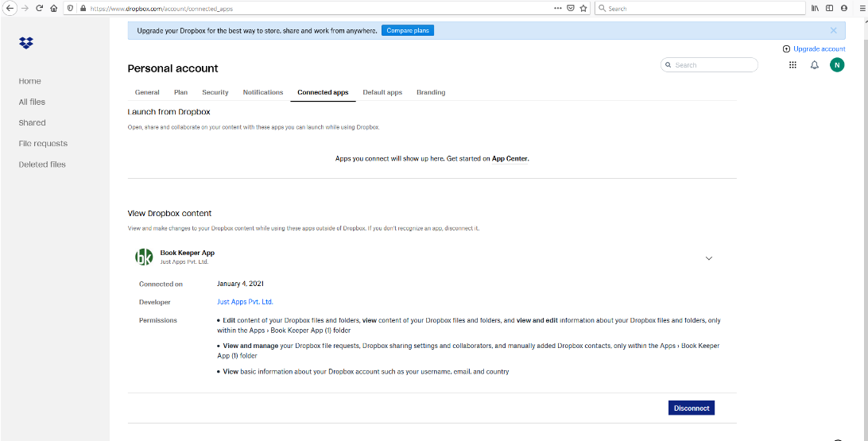Dismiss the upgrade banner with X
This screenshot has width=868, height=441.
click(x=834, y=30)
